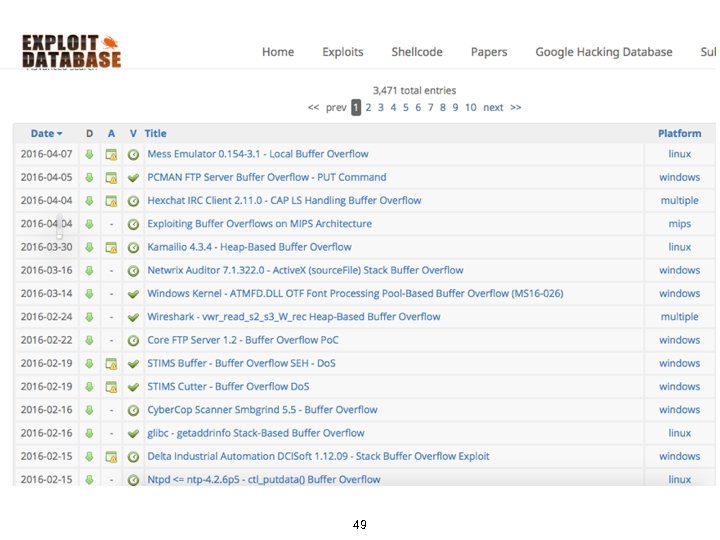720x540 pixels.
Task: Download the Kamailio 4.3.4 exploit
Action: (x=89, y=247)
